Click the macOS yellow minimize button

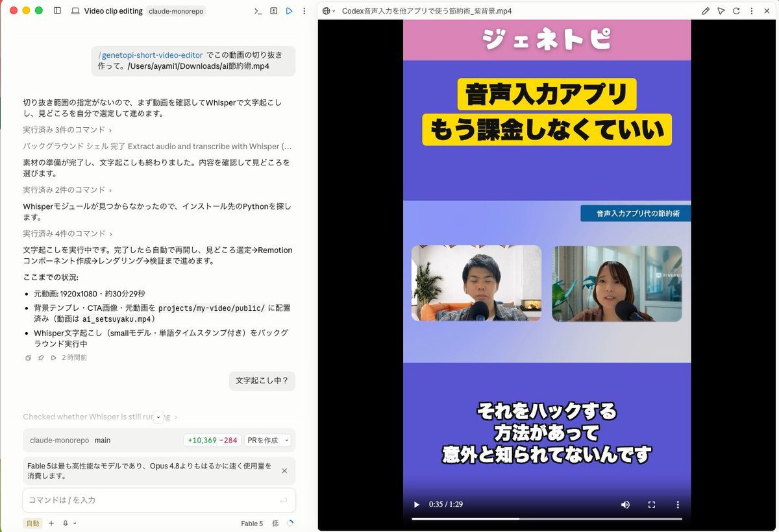click(x=26, y=10)
